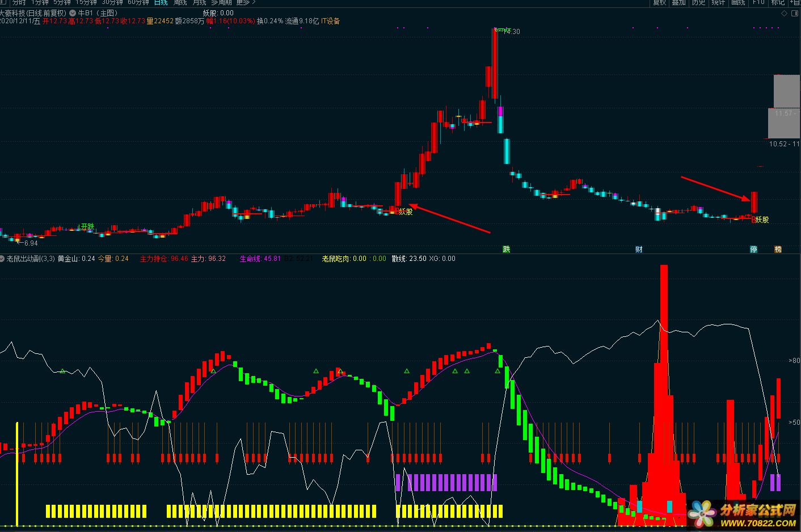Click the 停 event marker icon
Image resolution: width=801 pixels, height=532 pixels.
754,249
